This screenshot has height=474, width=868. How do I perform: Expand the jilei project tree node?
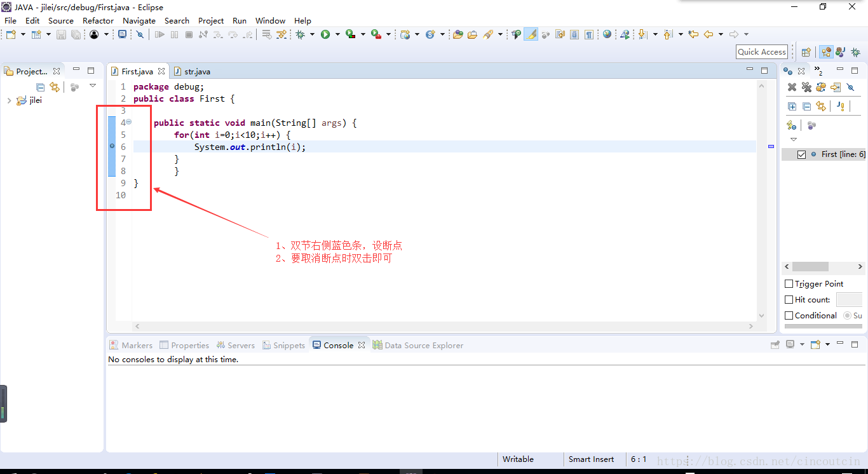tap(9, 100)
